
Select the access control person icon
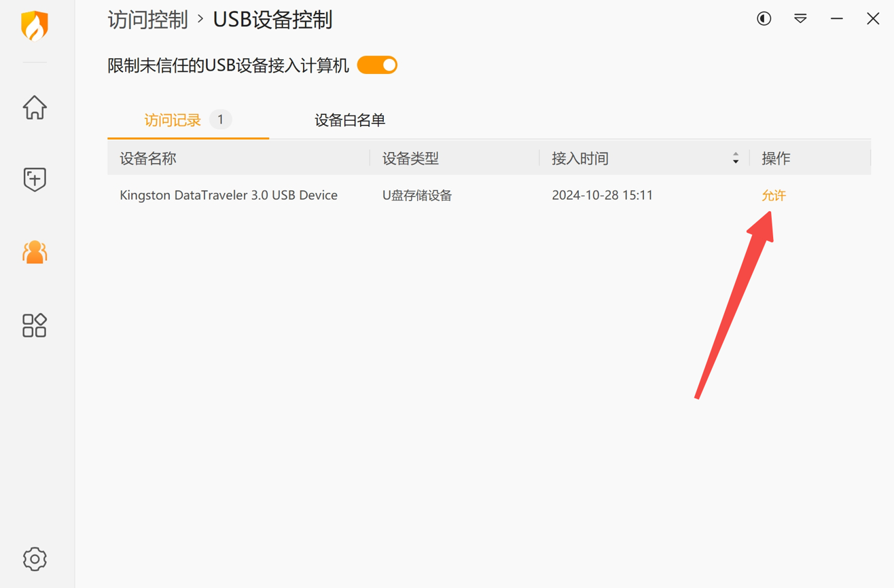(35, 253)
